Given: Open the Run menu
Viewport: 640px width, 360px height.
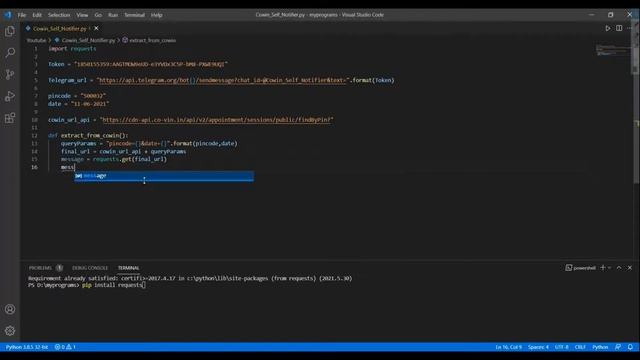Looking at the screenshot, I should [x=113, y=15].
